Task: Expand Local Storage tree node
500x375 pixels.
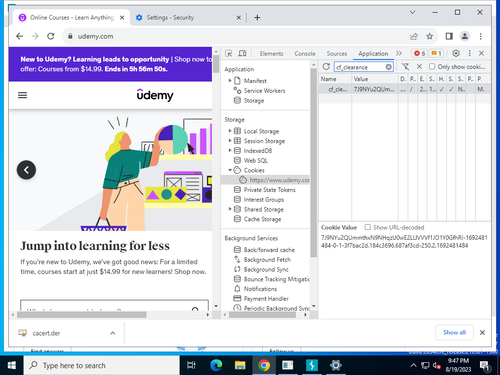Action: (230, 131)
